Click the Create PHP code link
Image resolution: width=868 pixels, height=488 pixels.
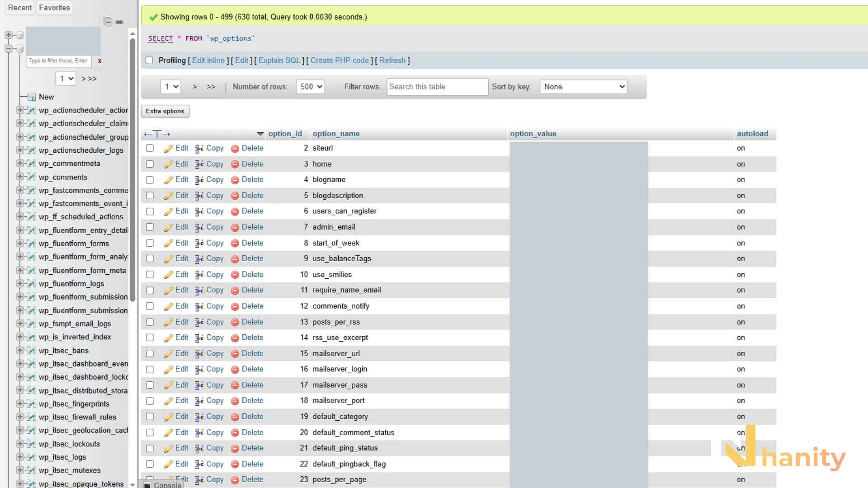(340, 61)
